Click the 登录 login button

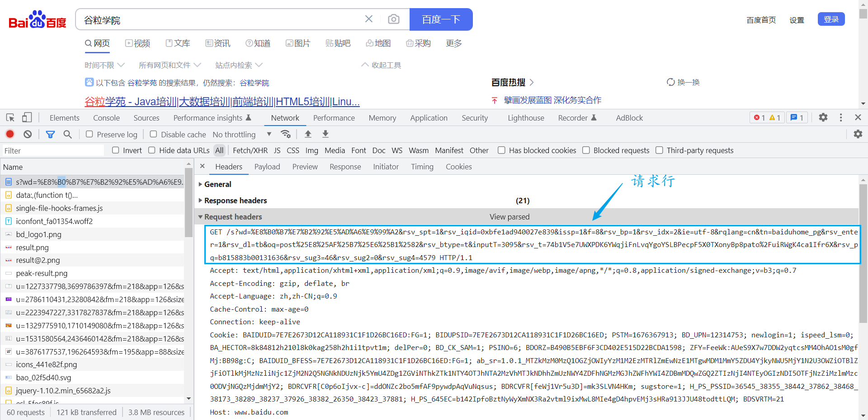(831, 19)
